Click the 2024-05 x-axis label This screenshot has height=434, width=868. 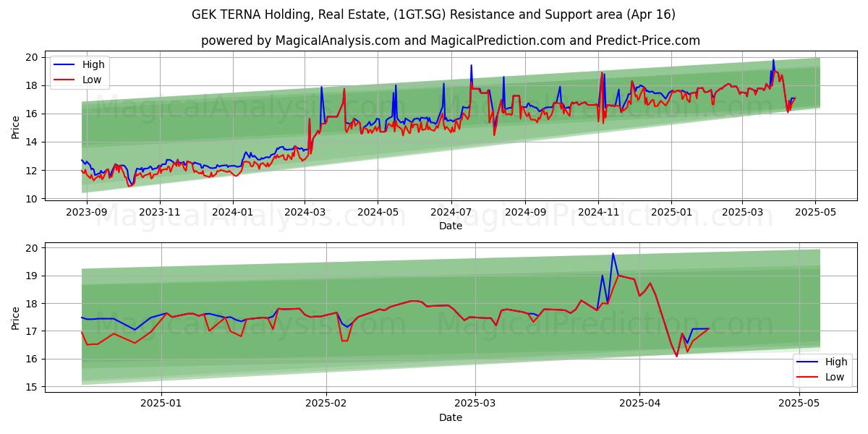click(x=378, y=212)
